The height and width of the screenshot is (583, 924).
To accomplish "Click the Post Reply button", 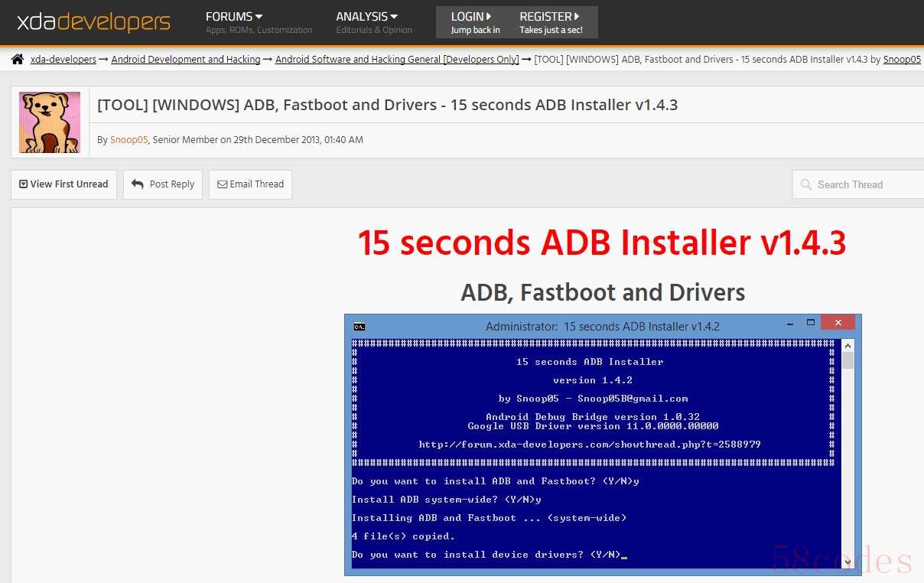I will click(x=163, y=184).
